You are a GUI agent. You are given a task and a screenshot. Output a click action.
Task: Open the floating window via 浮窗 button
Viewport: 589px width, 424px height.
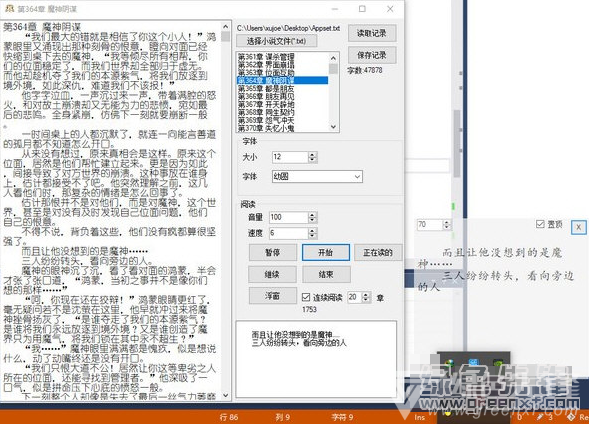tap(272, 296)
